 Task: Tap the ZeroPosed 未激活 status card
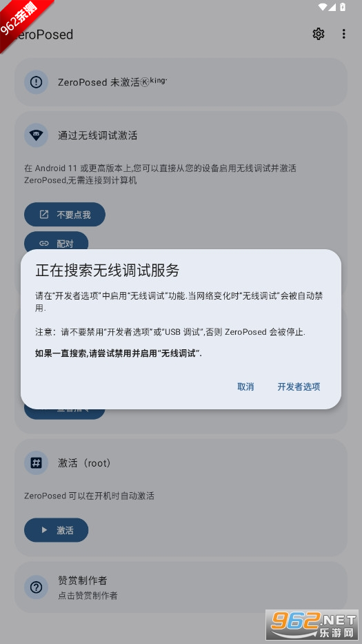[181, 82]
